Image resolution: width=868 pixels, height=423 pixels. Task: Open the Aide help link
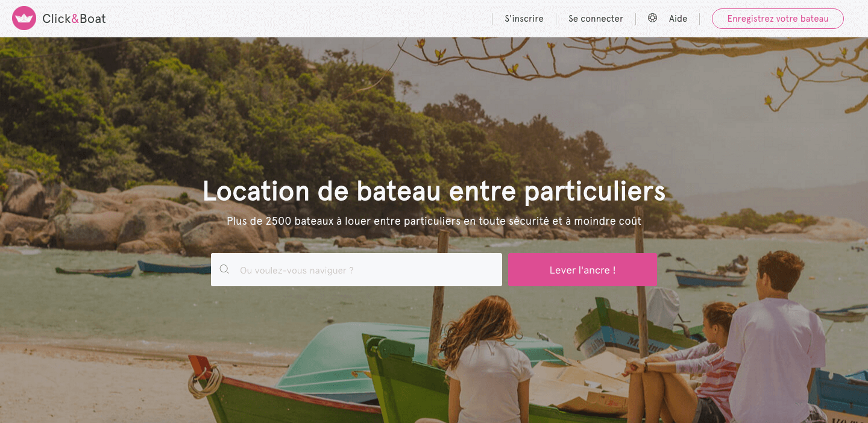(x=678, y=19)
